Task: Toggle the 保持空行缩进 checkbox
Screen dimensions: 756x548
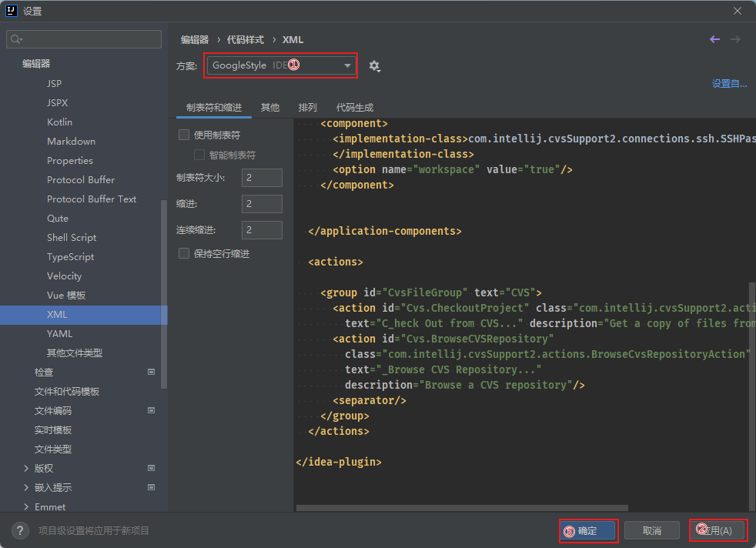Action: pyautogui.click(x=184, y=253)
